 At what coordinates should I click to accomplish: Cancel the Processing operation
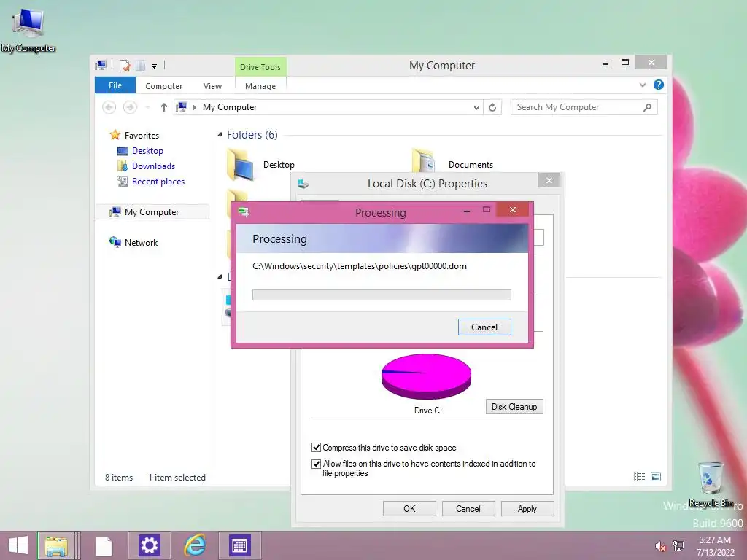tap(484, 327)
